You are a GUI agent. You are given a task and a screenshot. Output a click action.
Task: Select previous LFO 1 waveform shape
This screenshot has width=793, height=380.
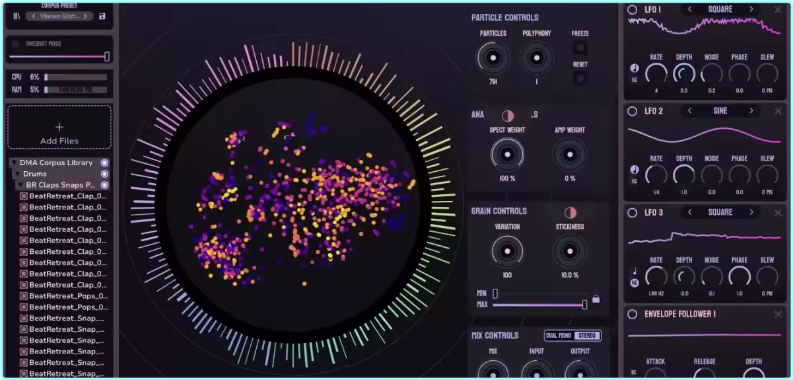point(690,10)
